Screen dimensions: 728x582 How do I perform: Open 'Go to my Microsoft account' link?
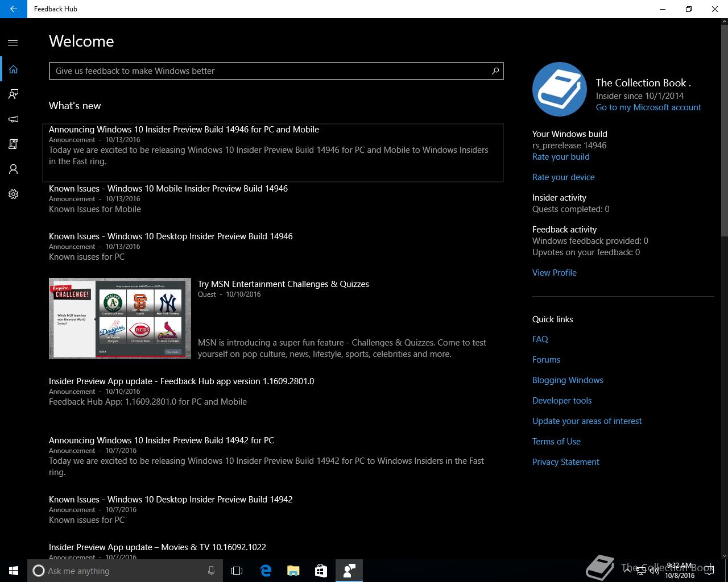coord(648,107)
